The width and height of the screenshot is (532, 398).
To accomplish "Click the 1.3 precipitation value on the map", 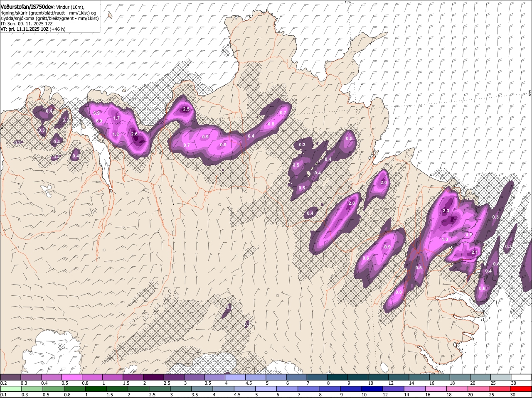I will [x=116, y=135].
